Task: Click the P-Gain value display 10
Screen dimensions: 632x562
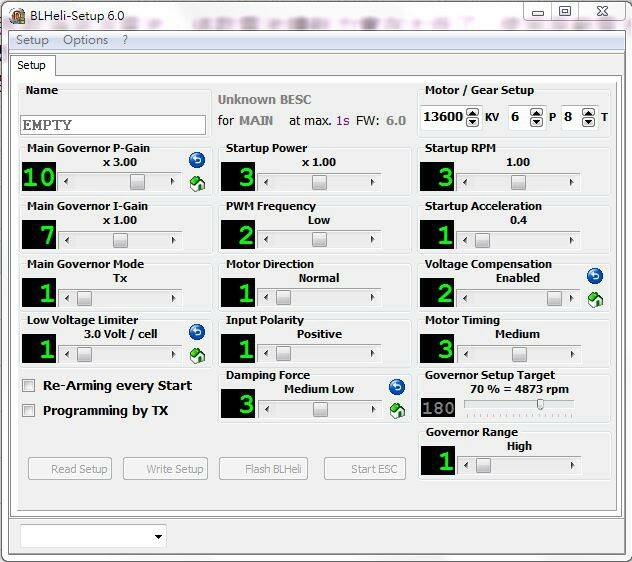Action: (x=39, y=177)
